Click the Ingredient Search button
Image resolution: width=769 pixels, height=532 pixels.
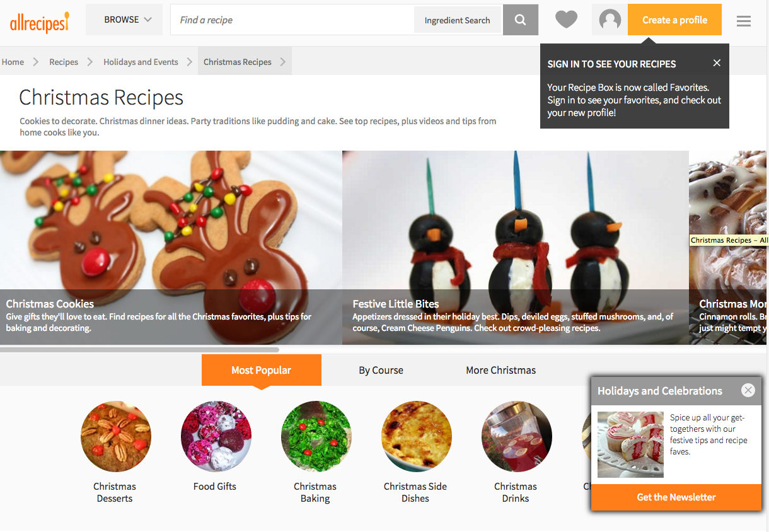click(457, 20)
